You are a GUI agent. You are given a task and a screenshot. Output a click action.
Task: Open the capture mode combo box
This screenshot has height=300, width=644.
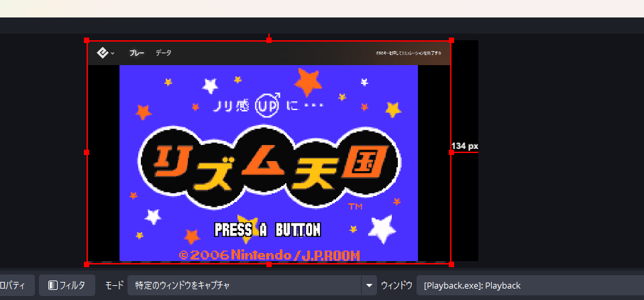pyautogui.click(x=252, y=285)
